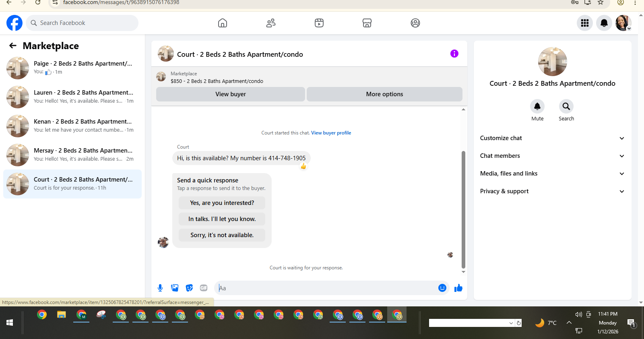Click the 'Court is waiting for your response.' text
Image resolution: width=644 pixels, height=339 pixels.
[306, 268]
